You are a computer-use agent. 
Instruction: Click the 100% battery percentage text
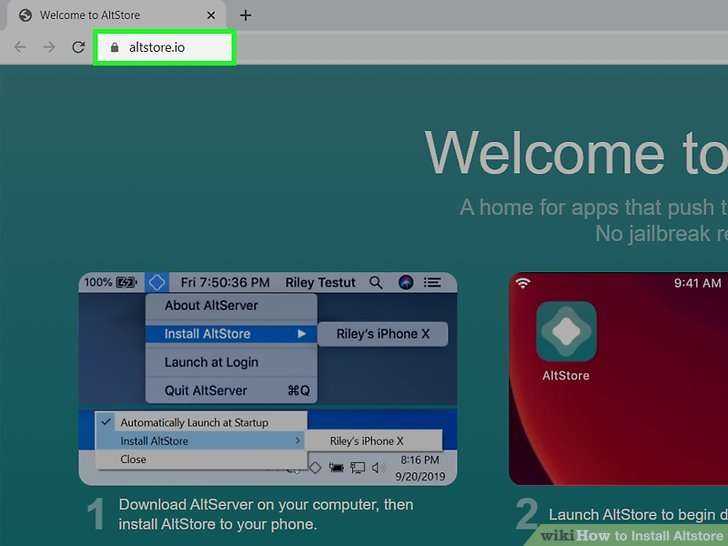click(x=98, y=282)
